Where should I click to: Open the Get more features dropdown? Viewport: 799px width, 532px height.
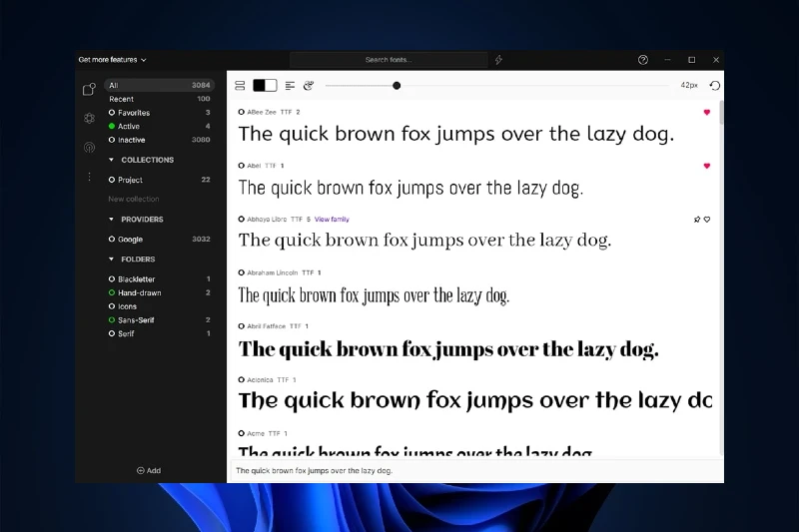[x=112, y=60]
